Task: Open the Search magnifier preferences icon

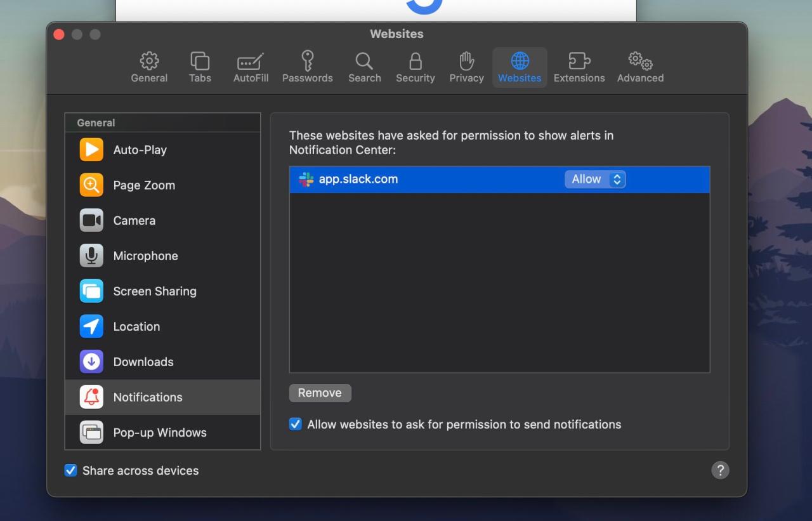Action: coord(364,61)
